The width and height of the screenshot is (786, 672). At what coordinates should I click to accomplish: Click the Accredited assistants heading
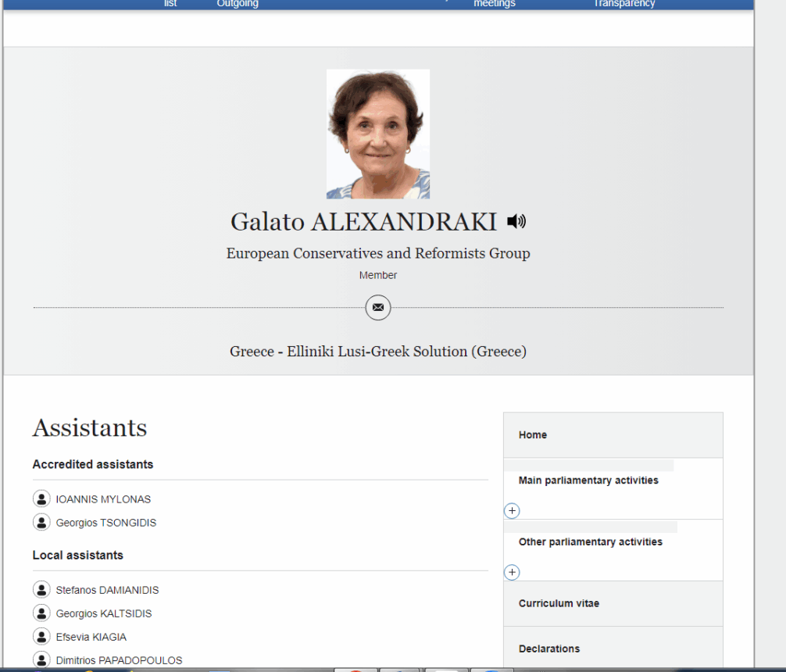tap(93, 464)
